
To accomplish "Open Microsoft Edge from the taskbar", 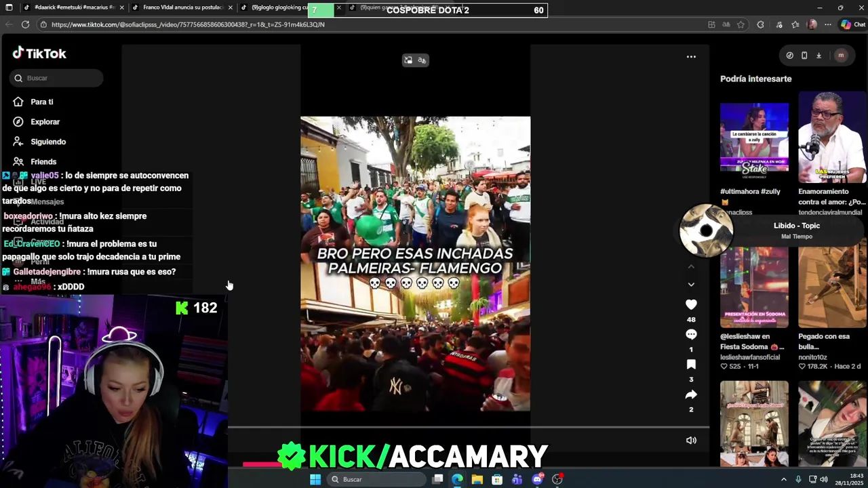I will click(457, 480).
